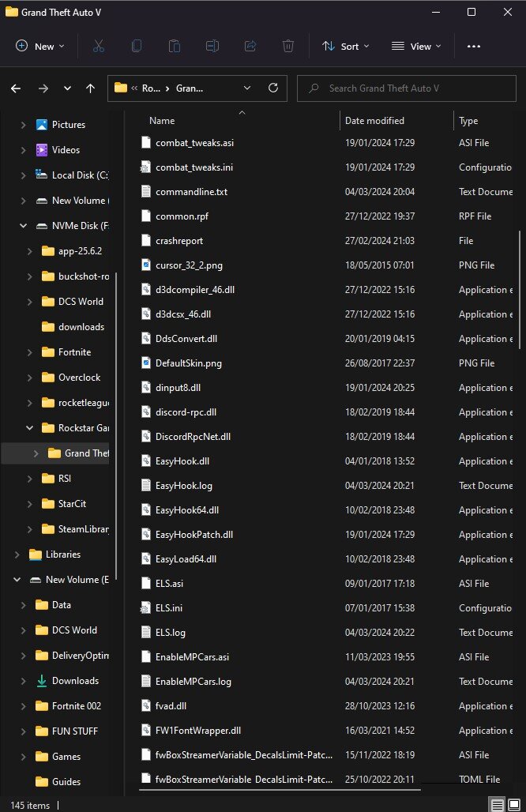Select the ELS.ini gear file icon

(146, 608)
